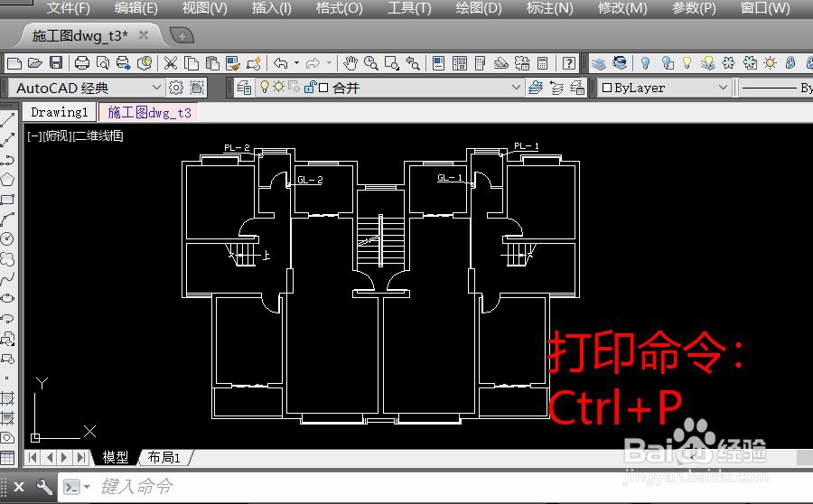Click the Zoom Window icon

point(392,63)
